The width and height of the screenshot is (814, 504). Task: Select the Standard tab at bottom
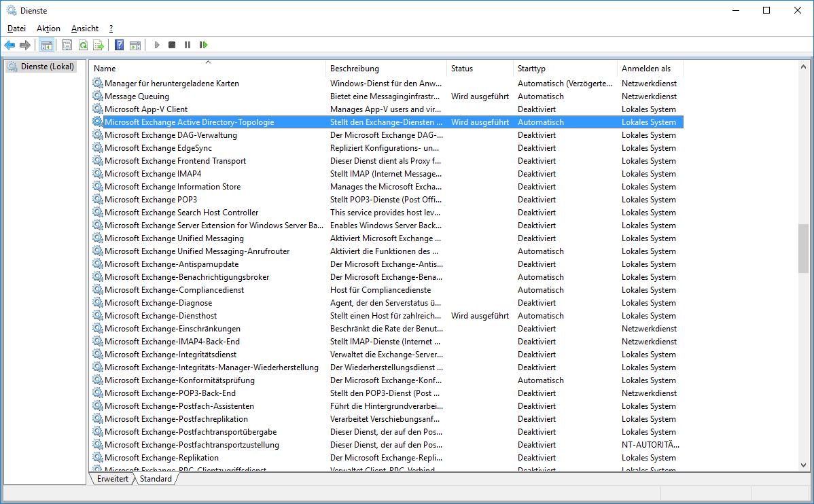tap(156, 479)
